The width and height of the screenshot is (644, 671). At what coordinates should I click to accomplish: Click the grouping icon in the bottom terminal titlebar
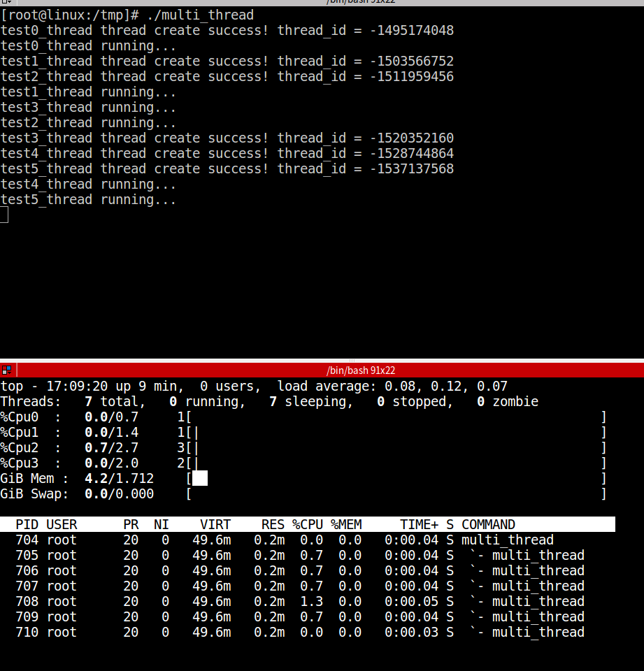coord(6,370)
